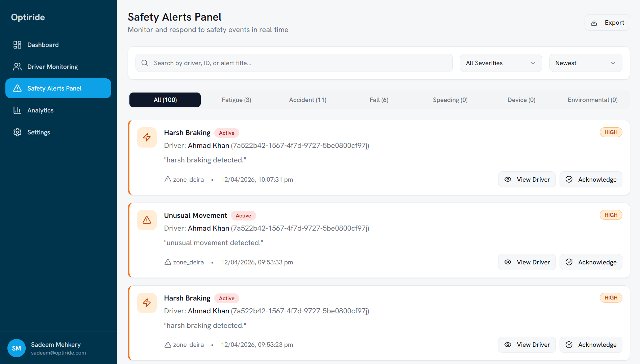Open Analytics page
The width and height of the screenshot is (640, 364).
[58, 110]
